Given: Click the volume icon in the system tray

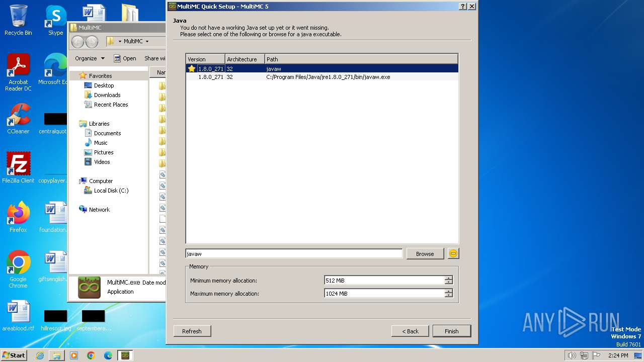Looking at the screenshot, I should point(572,355).
